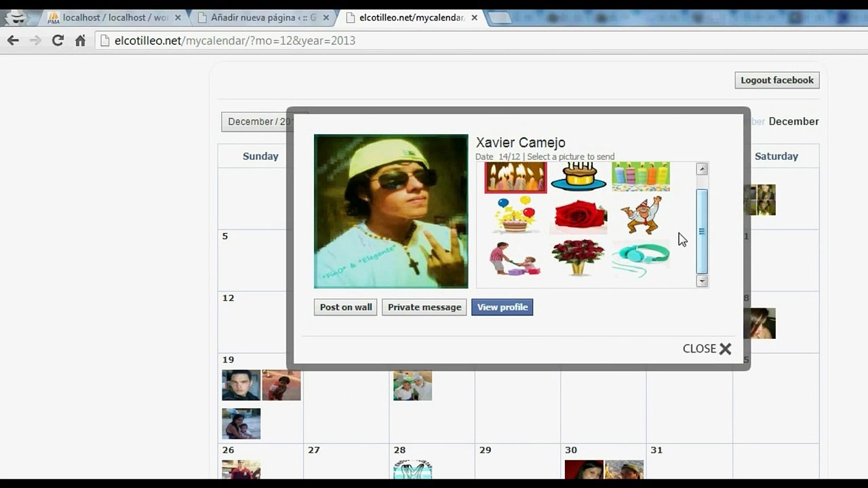Open the first friend photo on day 30
Image resolution: width=868 pixels, height=488 pixels.
584,470
